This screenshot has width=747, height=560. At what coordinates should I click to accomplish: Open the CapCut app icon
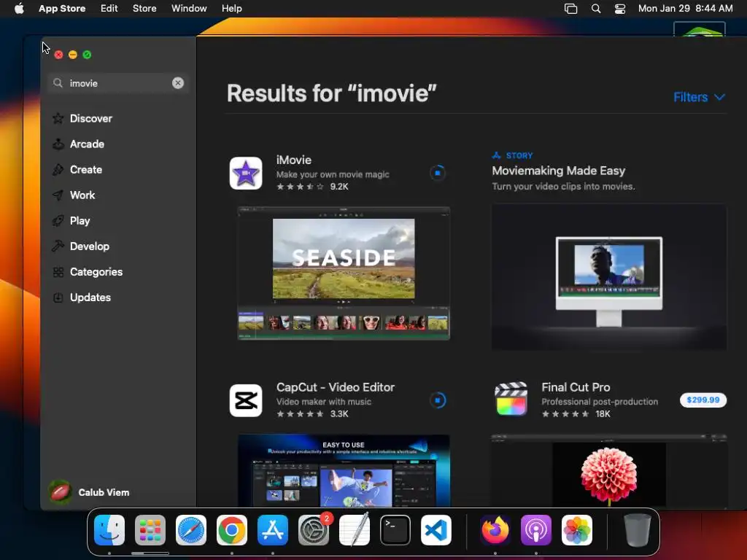(x=246, y=400)
